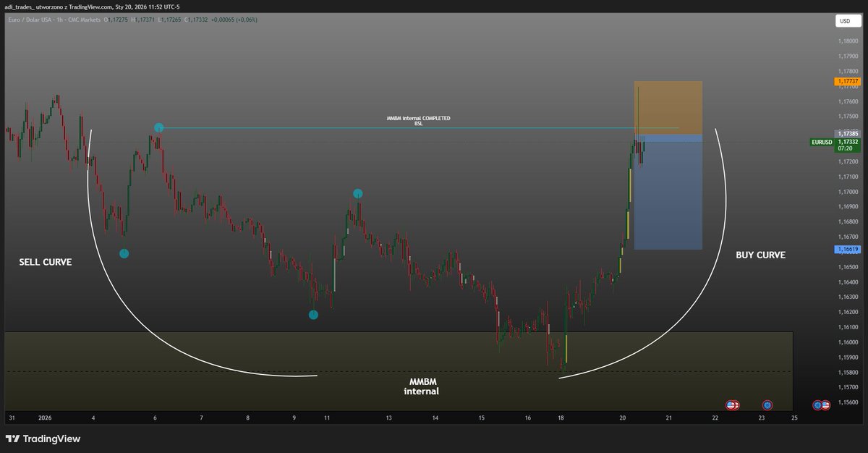Screen dimensions: 868x453
Task: Select the blue circle marker above the January 12 high
Action: [x=358, y=193]
